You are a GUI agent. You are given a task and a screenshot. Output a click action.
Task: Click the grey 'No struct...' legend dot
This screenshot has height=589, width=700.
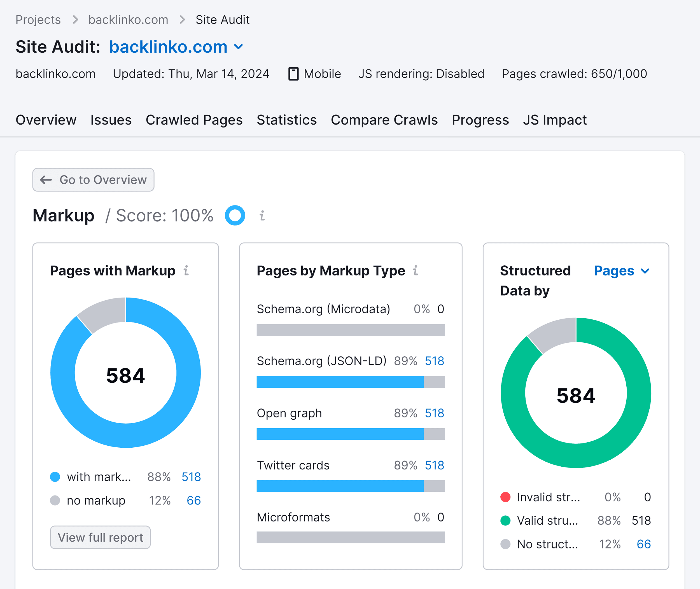pos(506,544)
